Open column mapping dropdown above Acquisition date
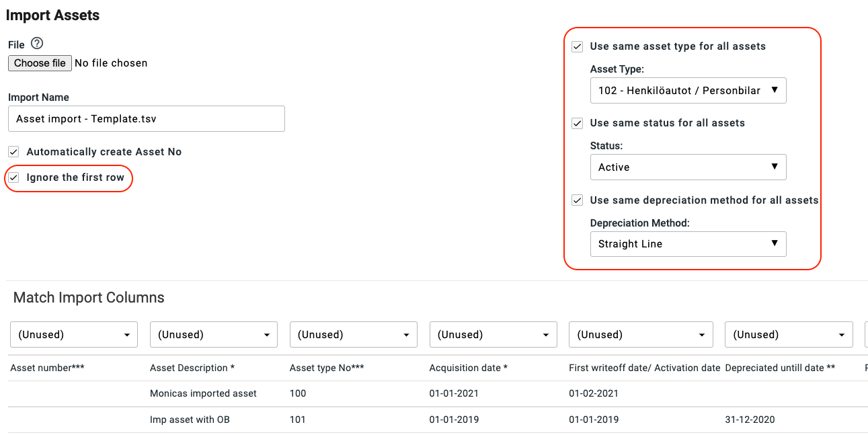The height and width of the screenshot is (435, 868). 493,335
